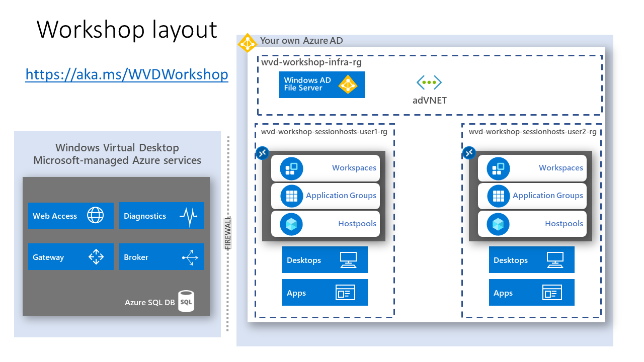Select the Web Access globe icon
Screen dimensions: 644x362
coord(95,215)
